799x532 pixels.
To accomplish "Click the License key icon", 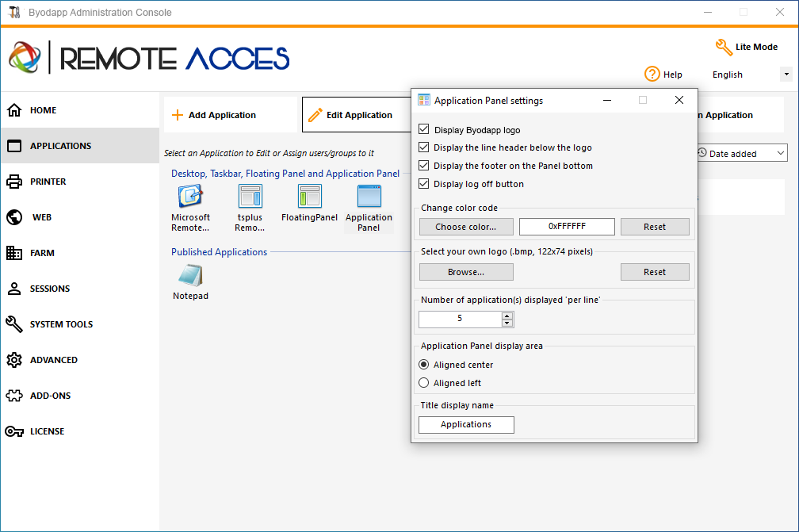I will (x=14, y=431).
